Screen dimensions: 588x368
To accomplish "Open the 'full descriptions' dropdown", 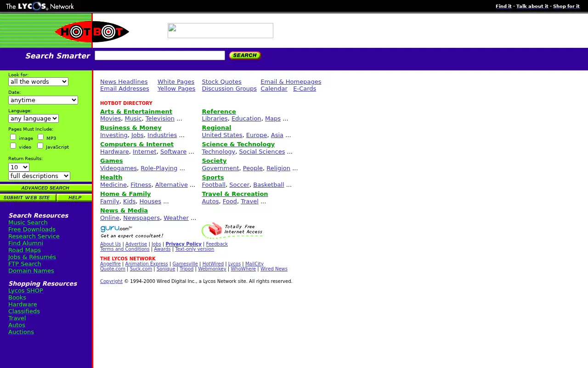I will (39, 176).
